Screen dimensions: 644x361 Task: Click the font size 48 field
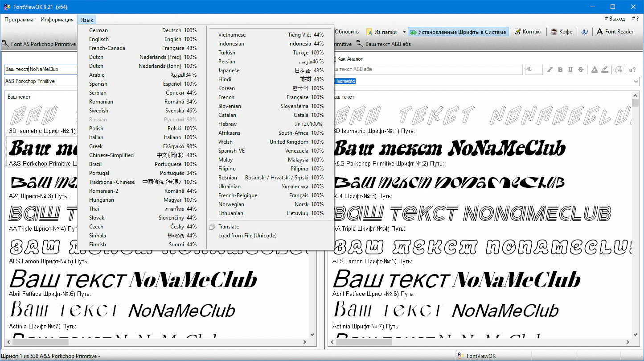point(533,70)
